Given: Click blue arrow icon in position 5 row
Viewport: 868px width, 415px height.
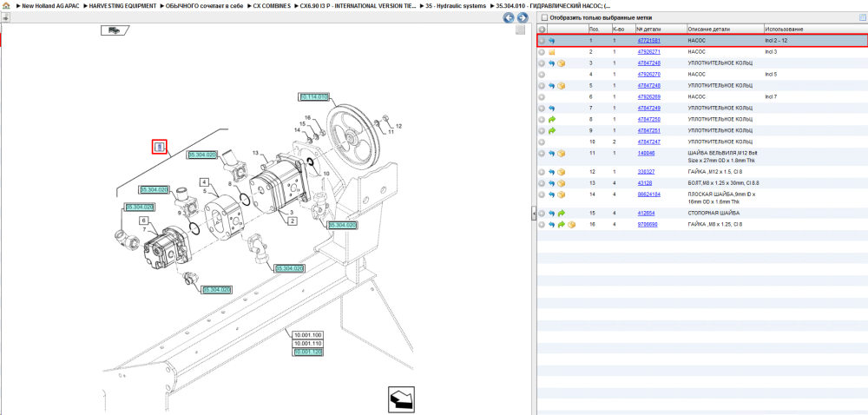Looking at the screenshot, I should tap(552, 86).
